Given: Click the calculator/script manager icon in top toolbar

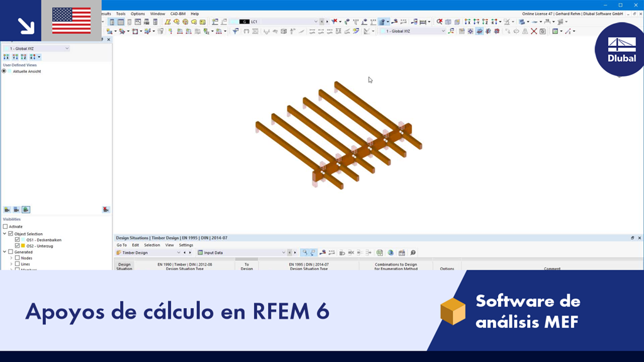Looking at the screenshot, I should tap(155, 22).
